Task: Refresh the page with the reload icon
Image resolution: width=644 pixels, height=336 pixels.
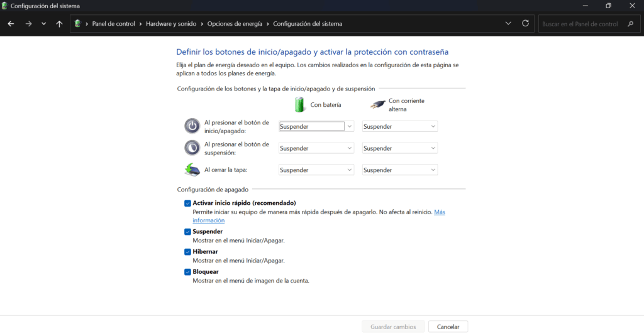Action: (x=525, y=23)
